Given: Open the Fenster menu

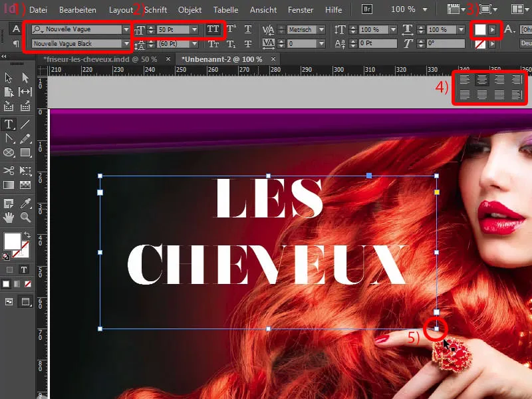Looking at the screenshot, I should pyautogui.click(x=301, y=10).
